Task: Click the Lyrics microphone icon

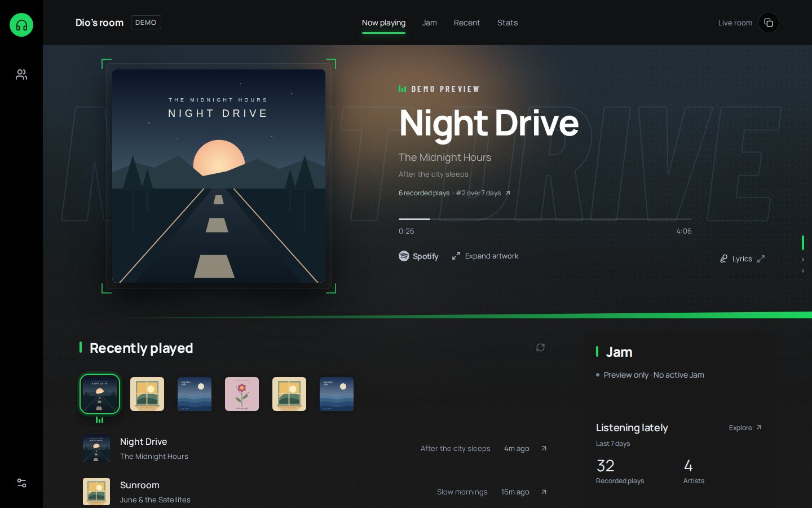Action: [724, 259]
